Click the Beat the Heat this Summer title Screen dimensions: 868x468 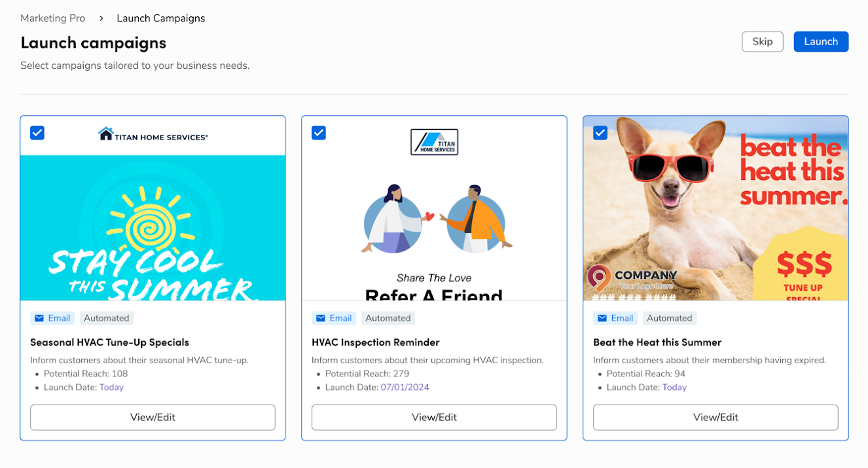(x=657, y=342)
